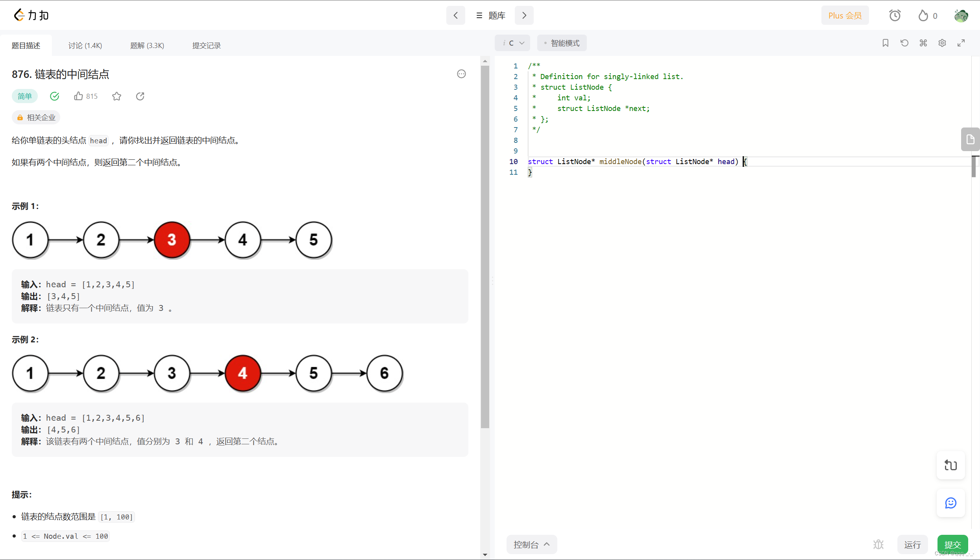The image size is (980, 560).
Task: Open the LeetCode 力扣 logo home
Action: point(31,15)
